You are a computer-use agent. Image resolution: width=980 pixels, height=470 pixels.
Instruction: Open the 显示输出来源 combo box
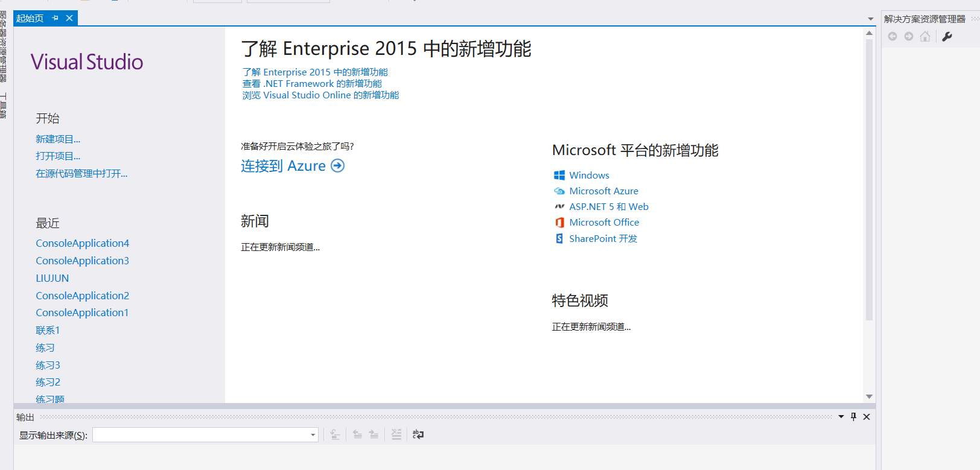[x=205, y=434]
